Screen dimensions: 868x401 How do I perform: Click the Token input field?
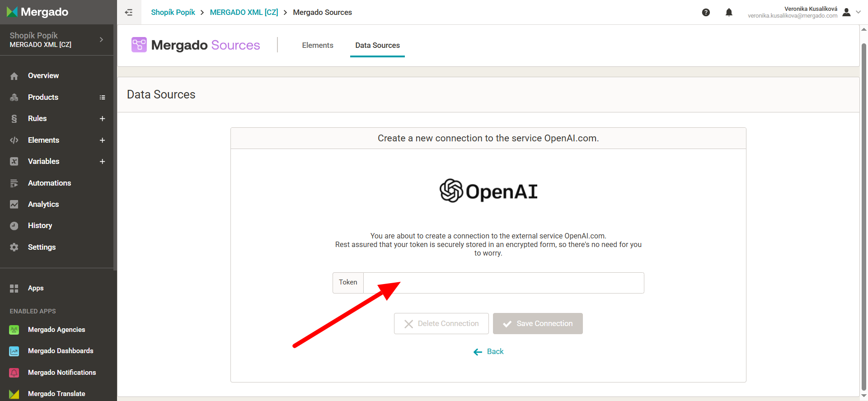tap(504, 283)
